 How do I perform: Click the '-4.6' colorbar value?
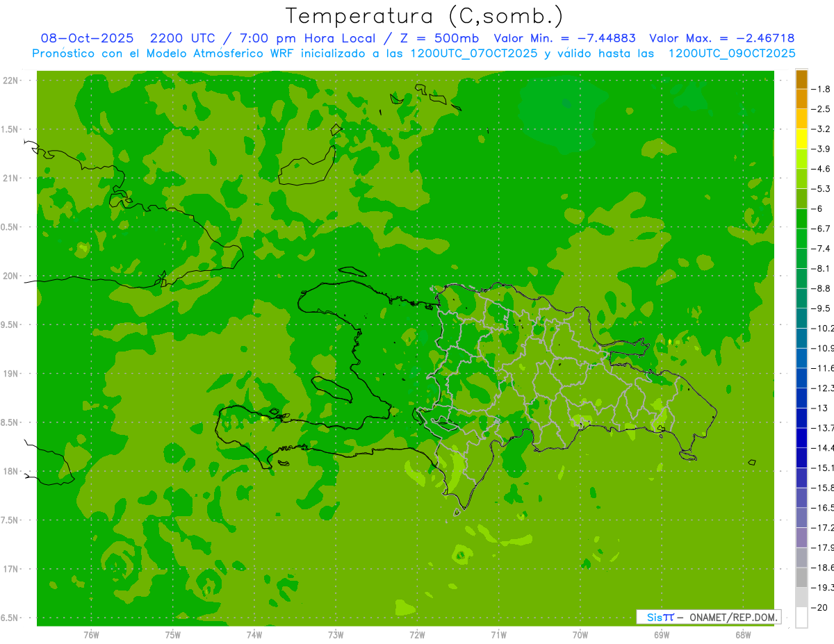[x=821, y=169]
